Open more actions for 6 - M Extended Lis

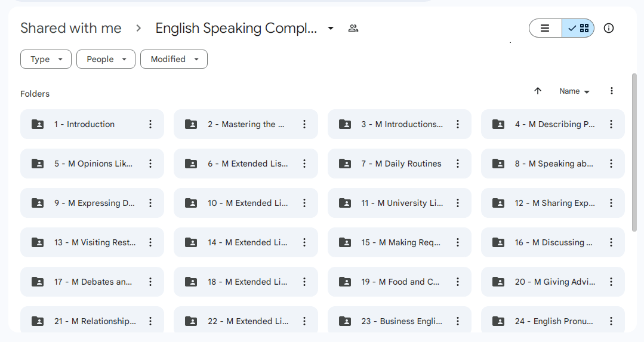pyautogui.click(x=304, y=164)
